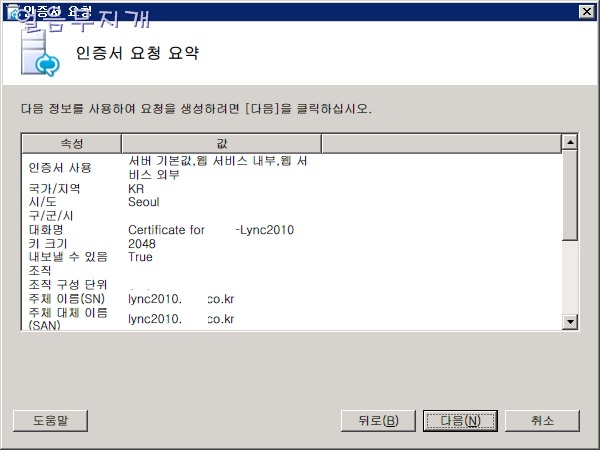The width and height of the screenshot is (600, 450).
Task: Click the 속성 column header
Action: (72, 143)
